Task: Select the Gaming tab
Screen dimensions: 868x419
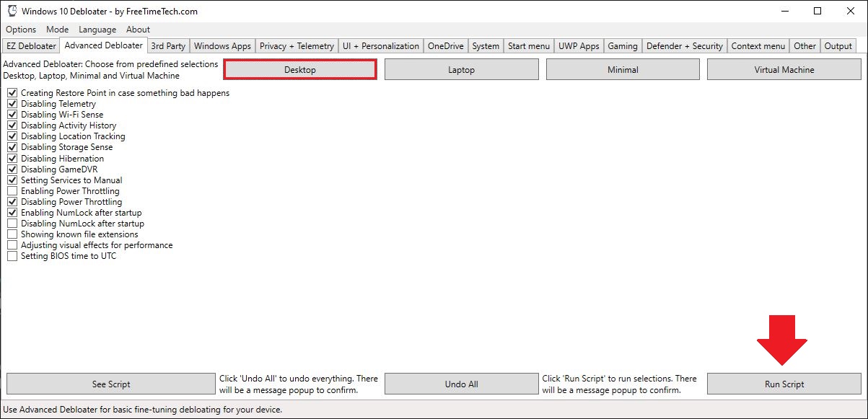Action: coord(622,45)
